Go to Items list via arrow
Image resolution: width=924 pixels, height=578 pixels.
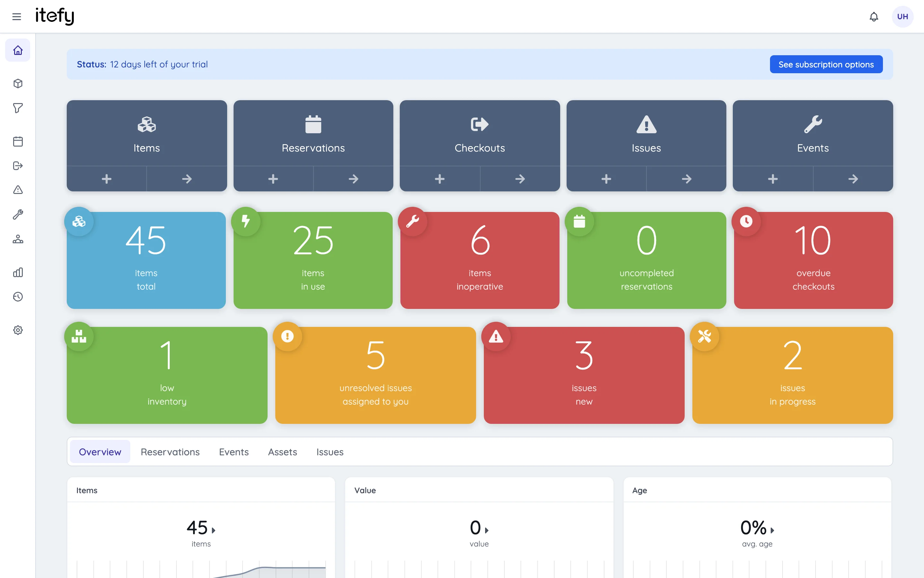click(187, 179)
